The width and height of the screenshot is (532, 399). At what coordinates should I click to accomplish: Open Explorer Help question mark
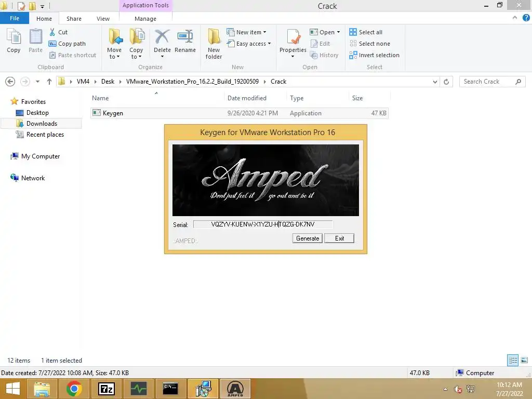tap(526, 18)
